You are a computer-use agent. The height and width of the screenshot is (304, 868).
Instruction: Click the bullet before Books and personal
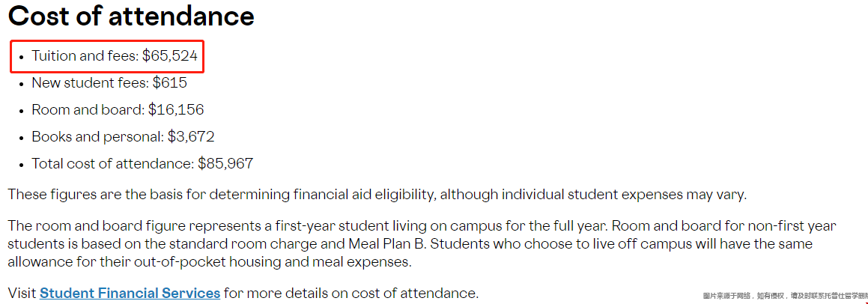click(21, 137)
